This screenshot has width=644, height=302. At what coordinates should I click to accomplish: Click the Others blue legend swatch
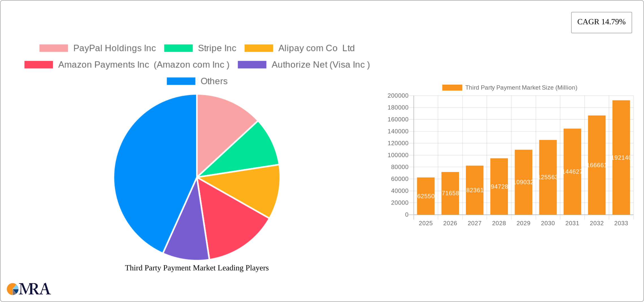[181, 81]
